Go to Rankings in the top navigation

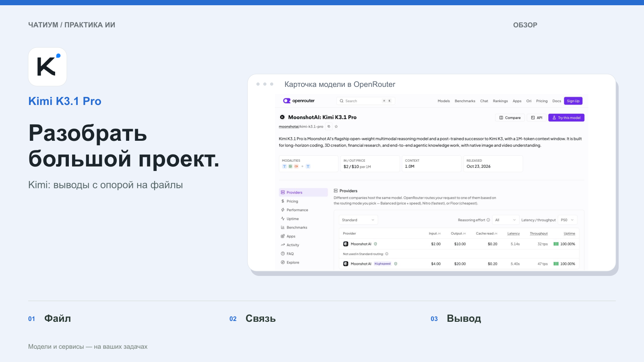tap(500, 101)
